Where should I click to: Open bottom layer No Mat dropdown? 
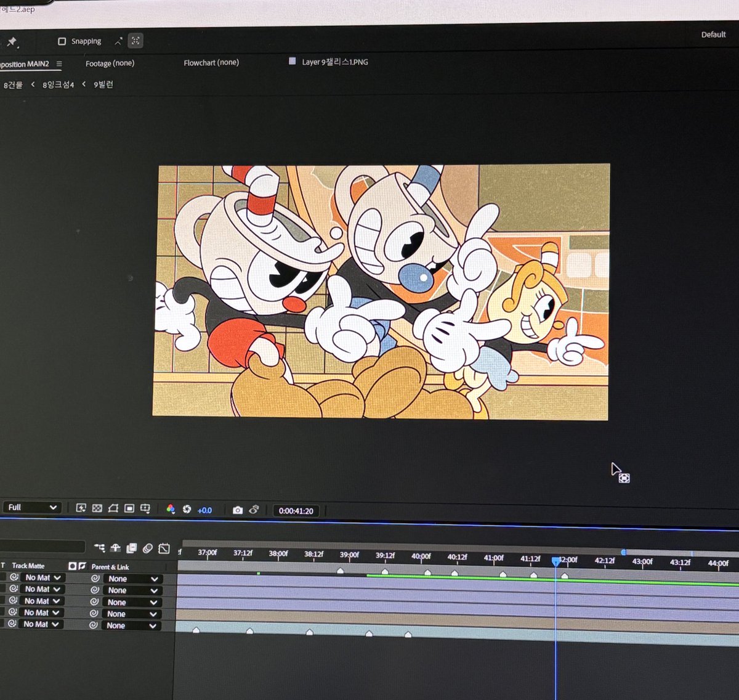[x=40, y=624]
